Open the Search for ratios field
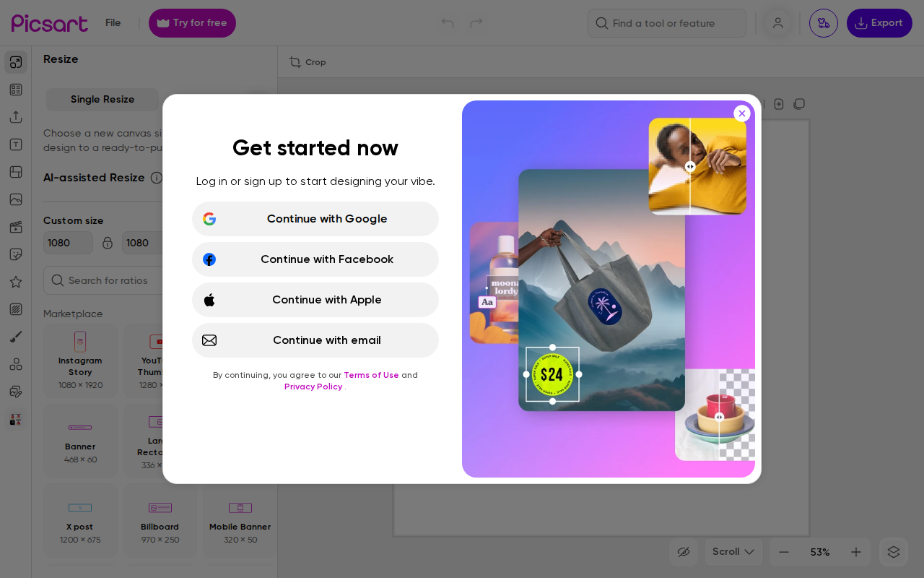The width and height of the screenshot is (924, 578). 108,280
